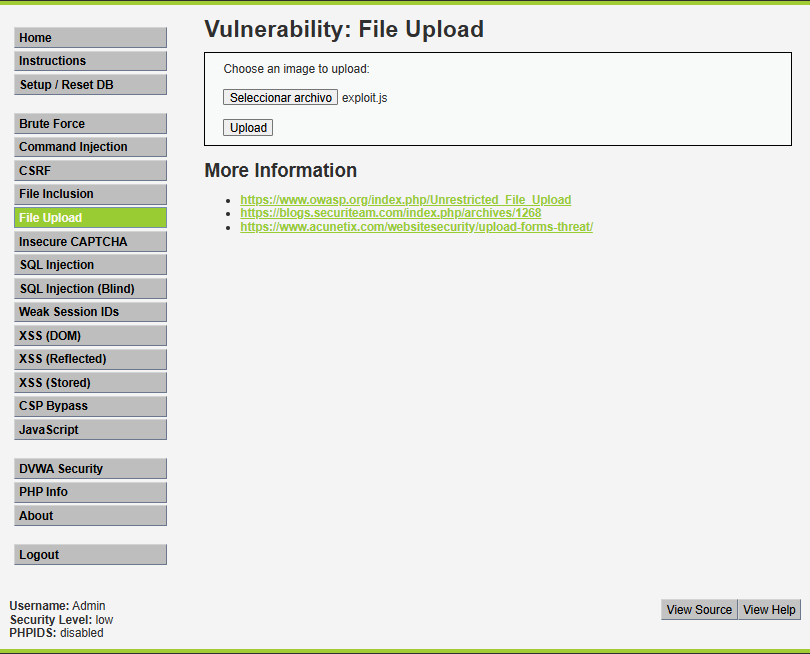Viewport: 810px width, 654px height.
Task: Select Brute Force in the sidebar
Action: coord(90,124)
